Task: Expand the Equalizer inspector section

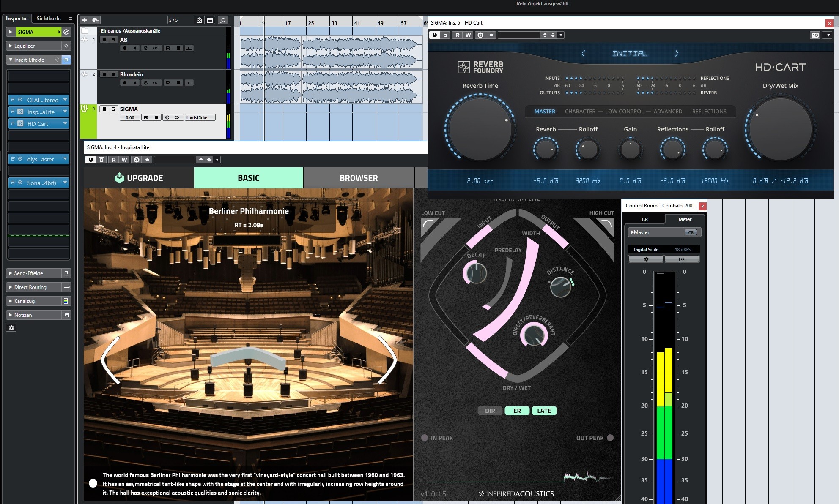Action: pos(11,46)
